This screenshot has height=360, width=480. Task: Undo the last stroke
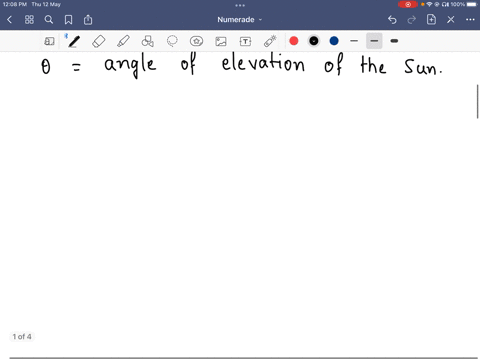392,20
